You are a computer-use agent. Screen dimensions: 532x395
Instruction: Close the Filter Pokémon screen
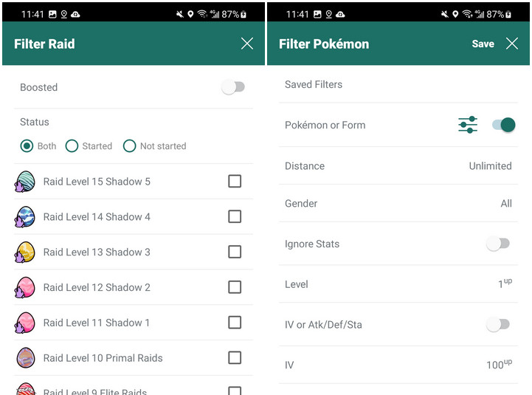pyautogui.click(x=512, y=44)
